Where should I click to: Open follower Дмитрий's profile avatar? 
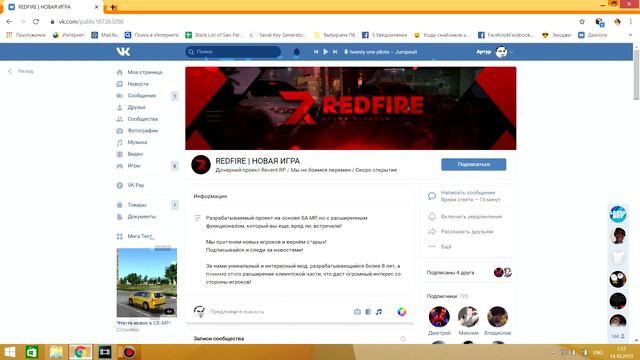tap(439, 317)
